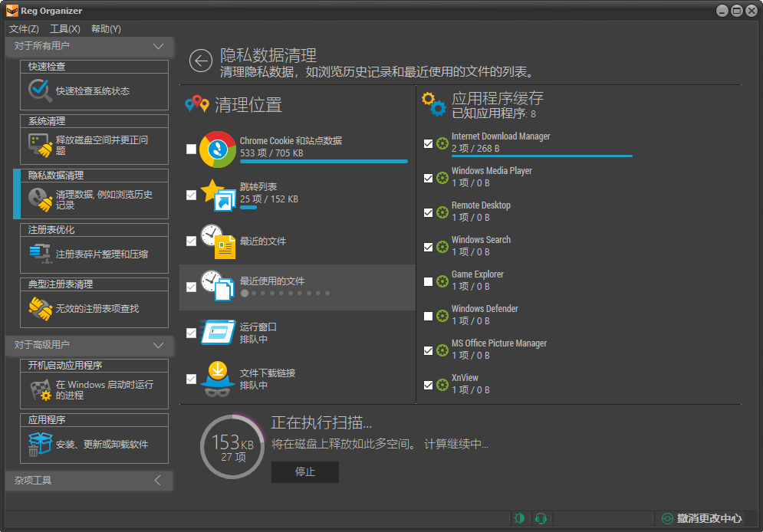The height and width of the screenshot is (532, 763).
Task: Click the 系统清理 monitor broom icon
Action: click(40, 146)
